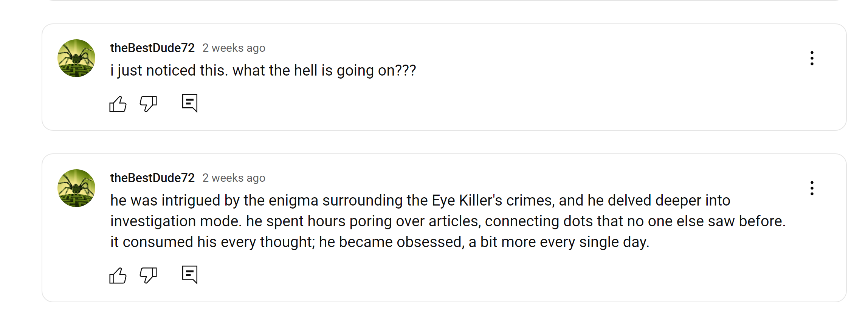Open more options for the first comment
The height and width of the screenshot is (317, 868).
[812, 58]
